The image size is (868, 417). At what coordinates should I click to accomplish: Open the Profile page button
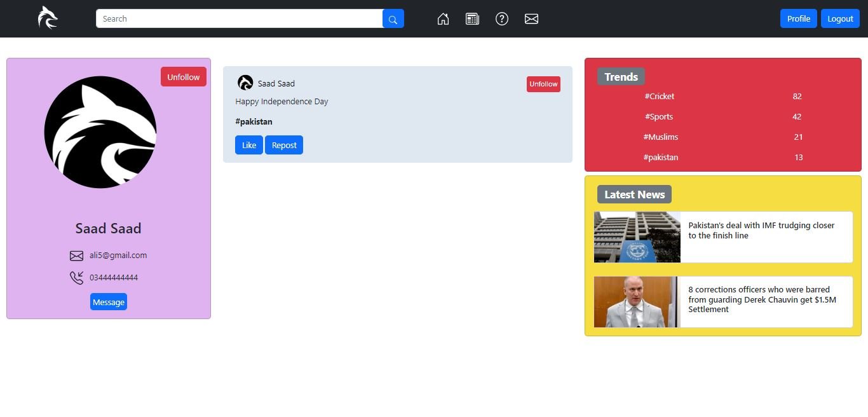click(x=798, y=18)
